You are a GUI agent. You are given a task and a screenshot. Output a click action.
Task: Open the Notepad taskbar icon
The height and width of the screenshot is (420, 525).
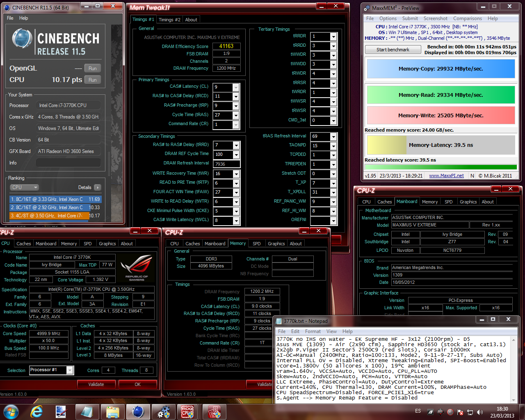(87, 411)
